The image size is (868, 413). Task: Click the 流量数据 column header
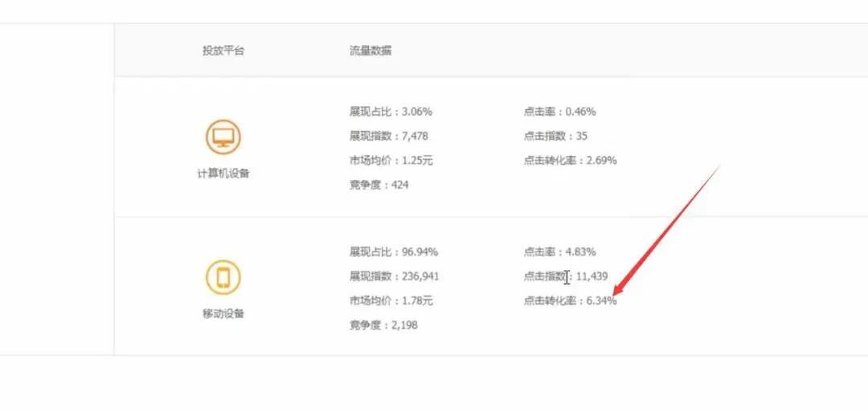[365, 51]
